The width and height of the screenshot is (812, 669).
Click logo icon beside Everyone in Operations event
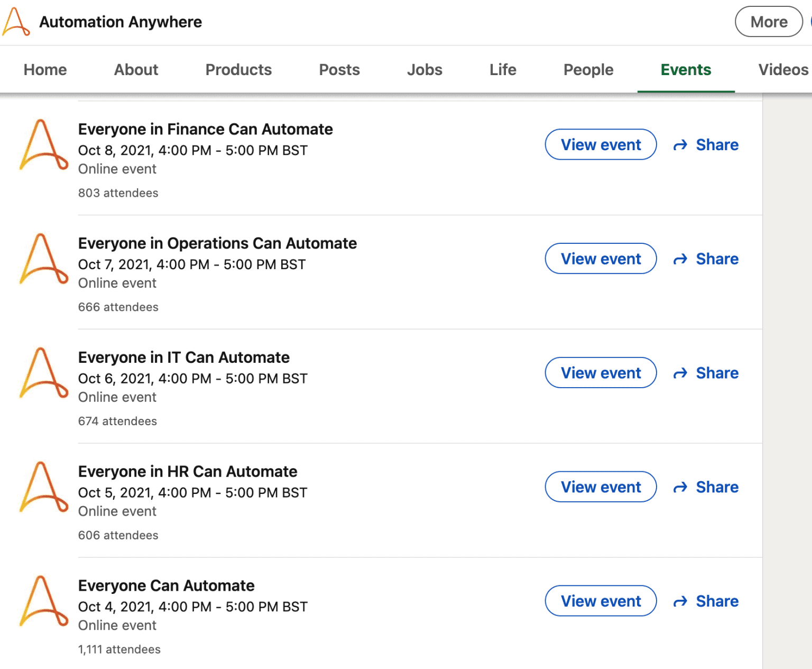coord(43,259)
